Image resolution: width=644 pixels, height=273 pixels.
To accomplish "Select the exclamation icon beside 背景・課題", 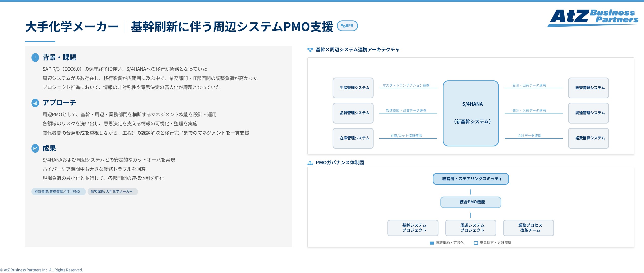I will pyautogui.click(x=35, y=57).
